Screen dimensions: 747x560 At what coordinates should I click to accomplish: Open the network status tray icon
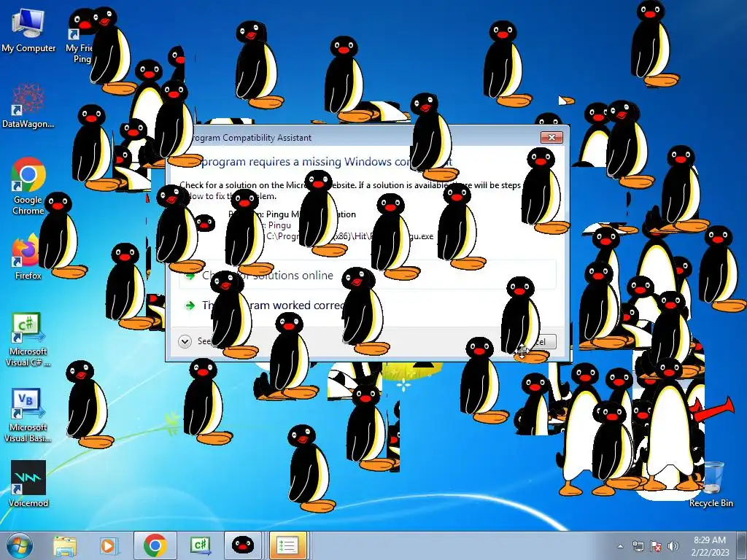[x=638, y=546]
